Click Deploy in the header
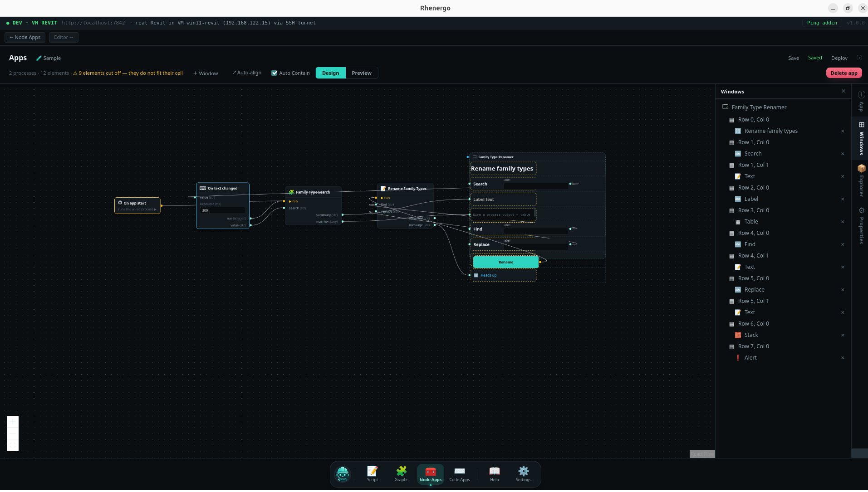Viewport: 868px width, 492px height. click(839, 58)
